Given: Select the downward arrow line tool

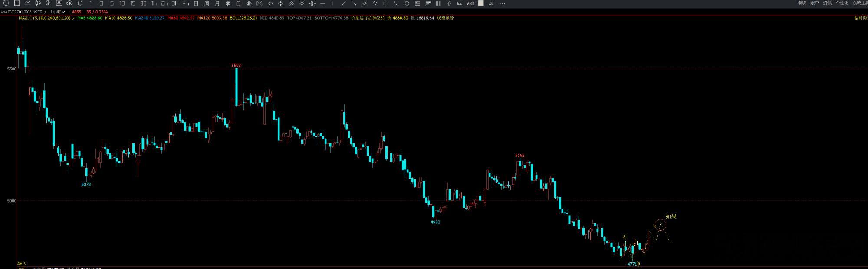Looking at the screenshot, I should tap(354, 3).
